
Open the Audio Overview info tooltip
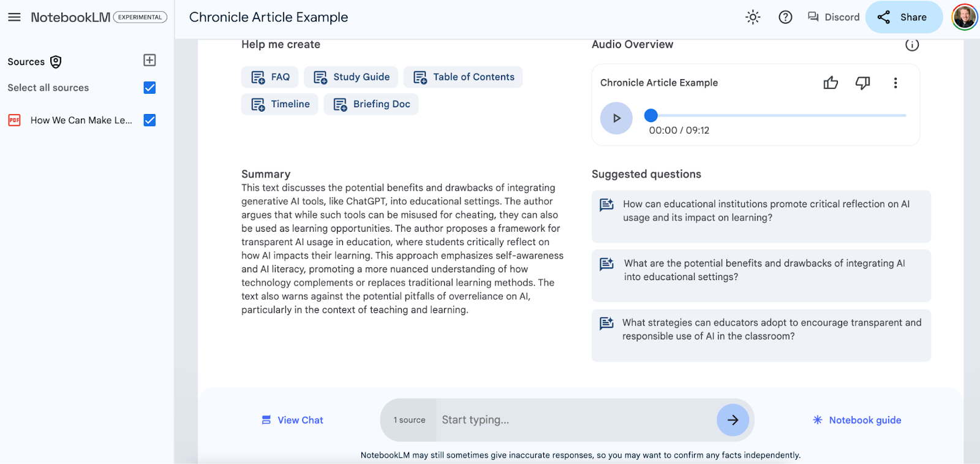click(912, 44)
